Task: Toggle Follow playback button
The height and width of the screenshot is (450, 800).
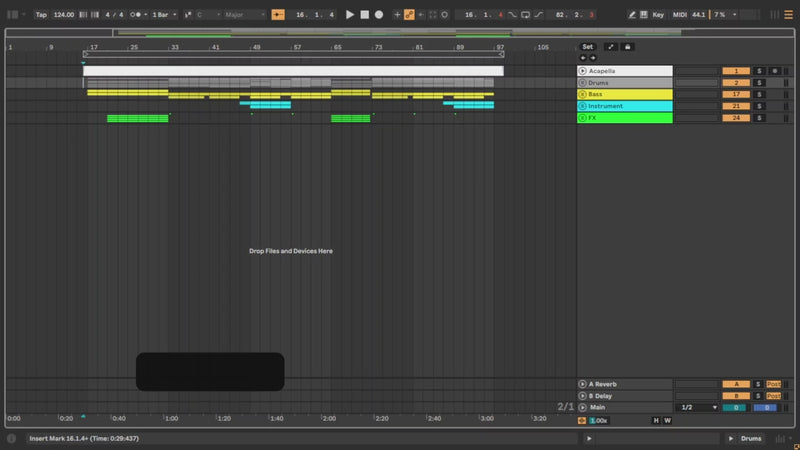Action: [278, 15]
